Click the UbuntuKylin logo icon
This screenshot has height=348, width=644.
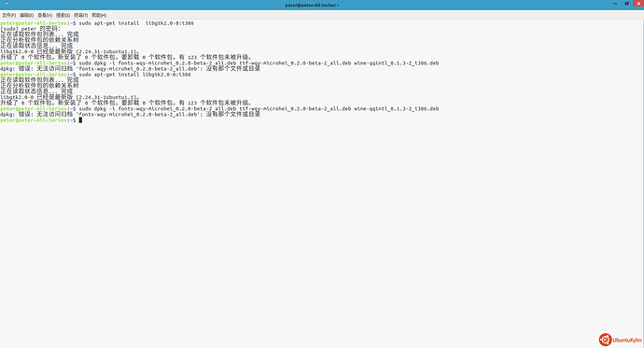tap(605, 340)
